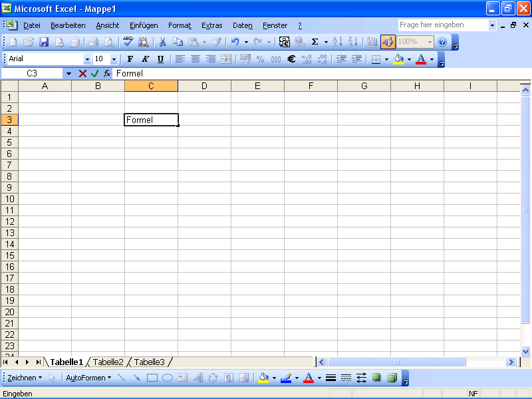Click the AutoSum sigma icon
This screenshot has width=532, height=399.
(x=315, y=42)
